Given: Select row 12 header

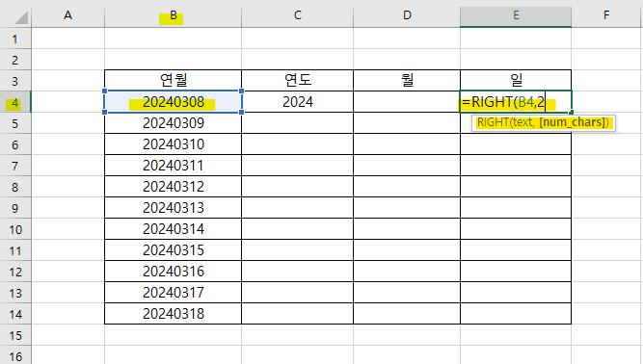Looking at the screenshot, I should 15,272.
